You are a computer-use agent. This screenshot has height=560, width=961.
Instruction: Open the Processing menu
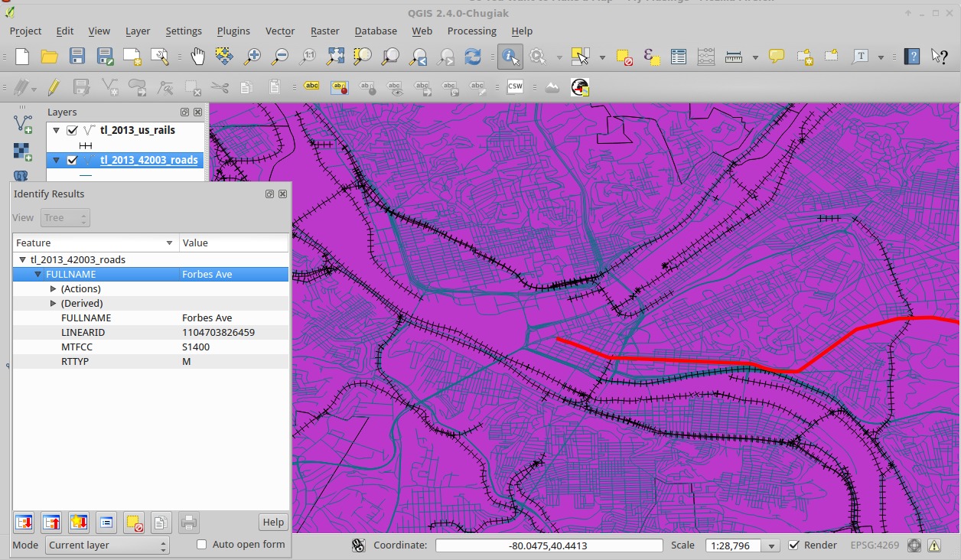tap(471, 31)
